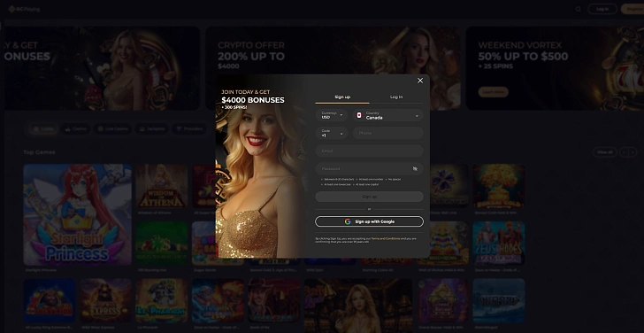Image resolution: width=644 pixels, height=333 pixels.
Task: Click the GC Playing logo
Action: tap(24, 9)
